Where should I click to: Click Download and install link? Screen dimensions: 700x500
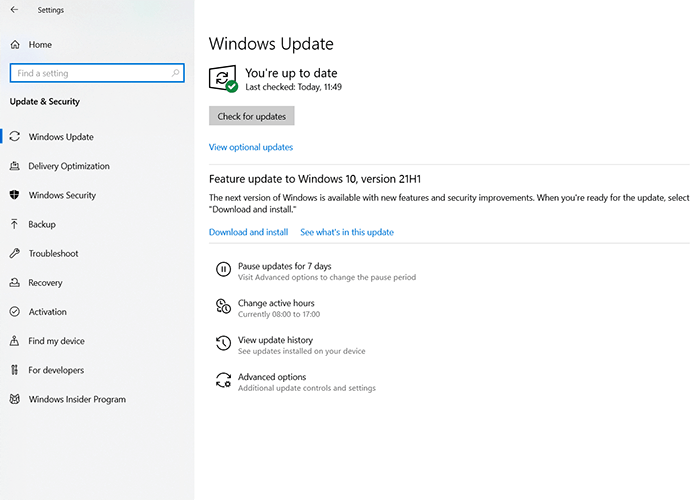[249, 232]
